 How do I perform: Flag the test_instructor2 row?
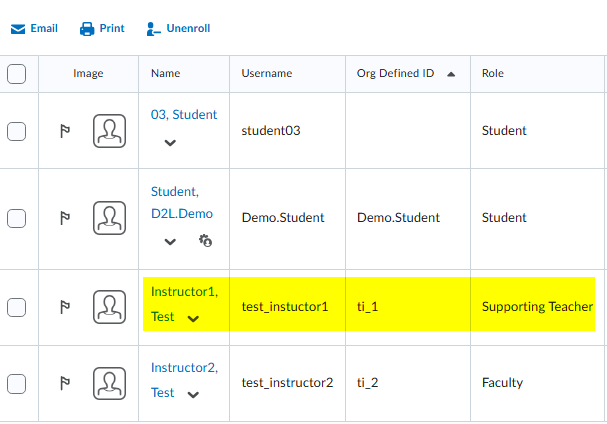pyautogui.click(x=65, y=383)
